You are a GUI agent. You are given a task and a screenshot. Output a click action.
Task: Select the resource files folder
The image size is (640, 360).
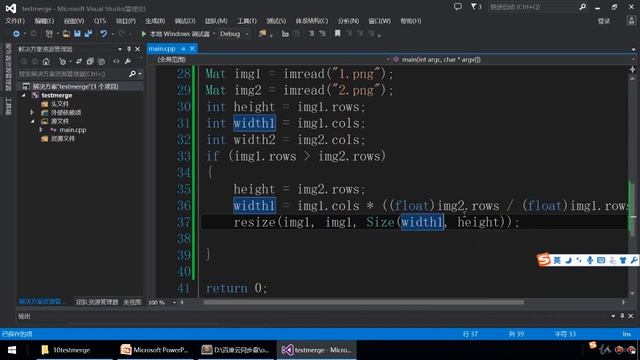tap(63, 139)
